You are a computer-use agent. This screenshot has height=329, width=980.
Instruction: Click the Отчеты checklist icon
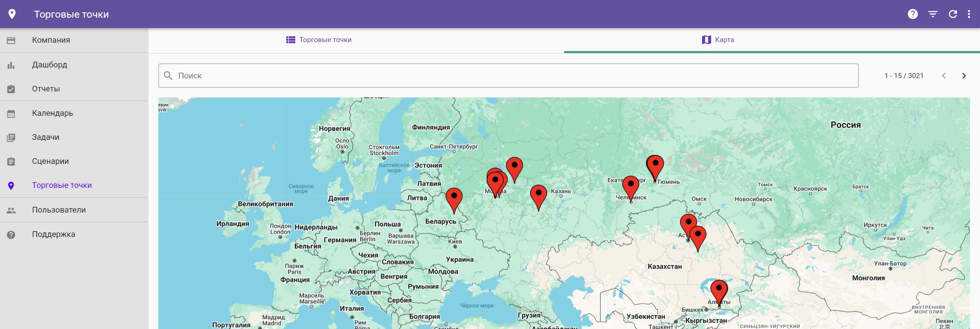coord(11,89)
